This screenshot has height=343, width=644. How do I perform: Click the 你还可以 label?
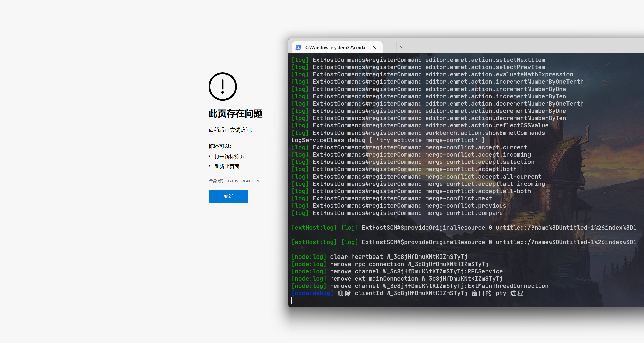pyautogui.click(x=220, y=146)
